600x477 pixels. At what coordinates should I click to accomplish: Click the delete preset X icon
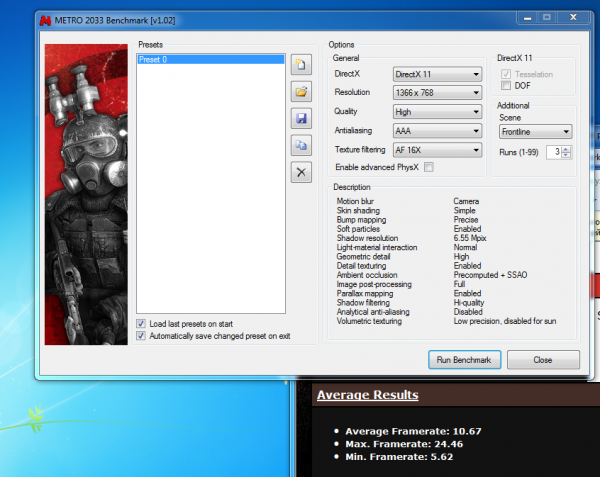[300, 173]
